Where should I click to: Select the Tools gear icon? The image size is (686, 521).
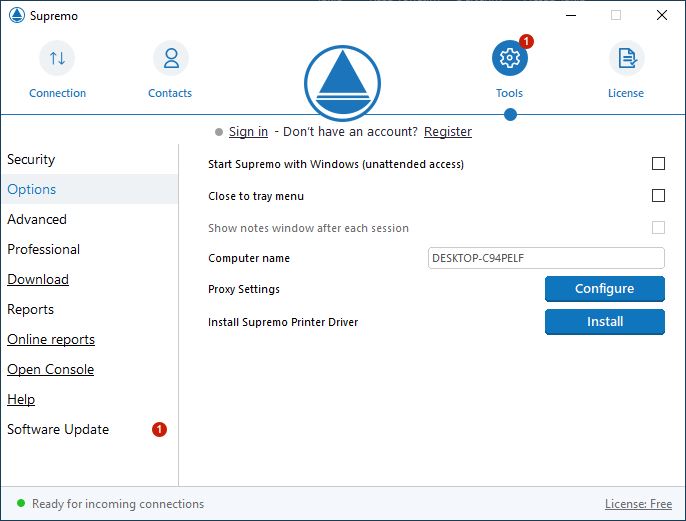[x=510, y=58]
